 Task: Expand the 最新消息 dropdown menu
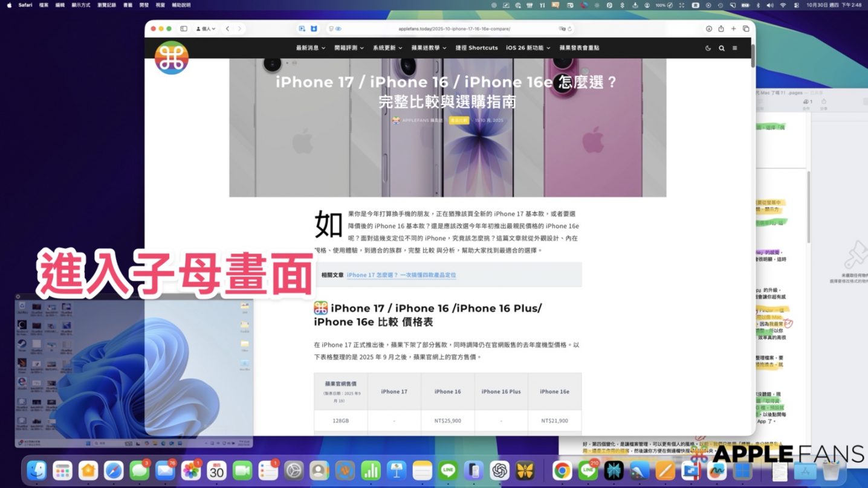click(x=311, y=48)
